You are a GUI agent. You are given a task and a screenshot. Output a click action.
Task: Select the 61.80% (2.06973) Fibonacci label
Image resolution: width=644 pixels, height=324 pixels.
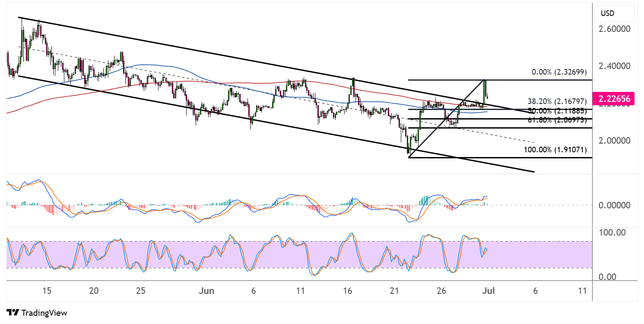point(557,120)
